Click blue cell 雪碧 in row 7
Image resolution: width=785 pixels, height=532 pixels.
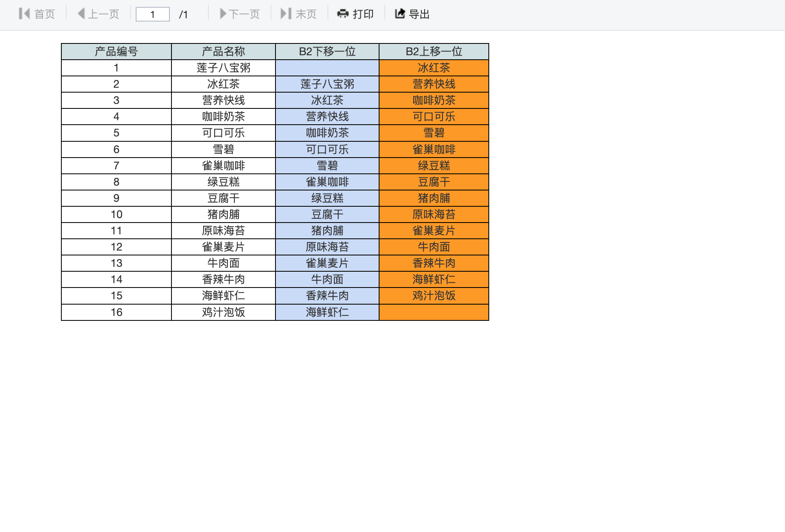pos(327,166)
